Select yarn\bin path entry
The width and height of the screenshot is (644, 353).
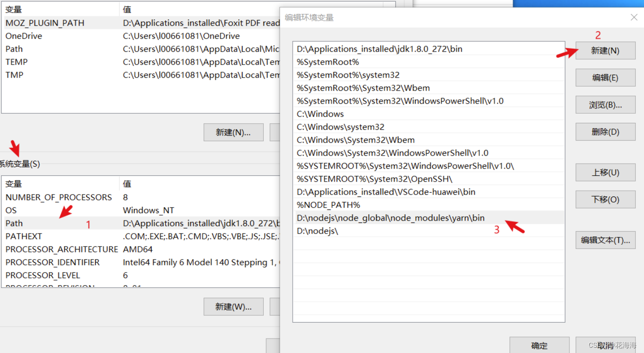(428, 218)
